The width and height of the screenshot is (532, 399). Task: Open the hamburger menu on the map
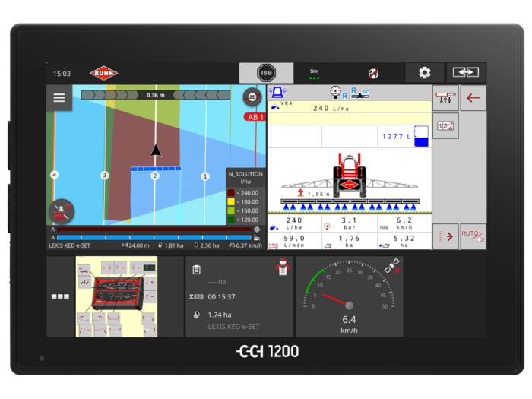click(59, 98)
